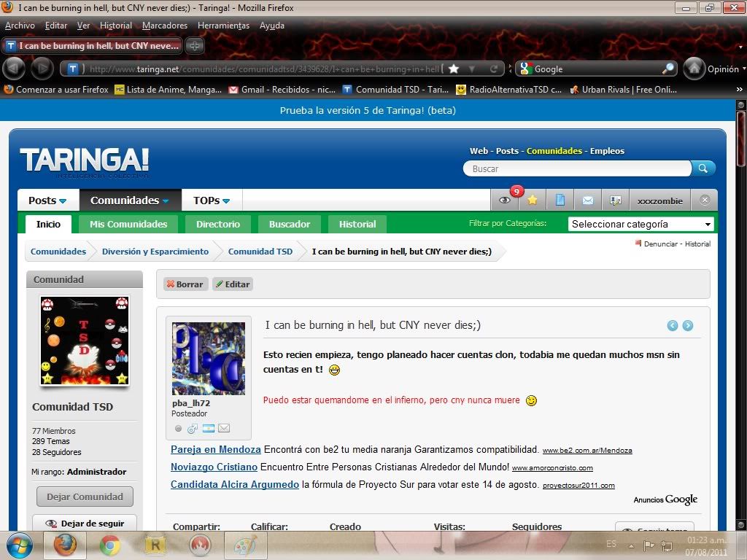Focus the Taringa Buscar search field

click(578, 168)
